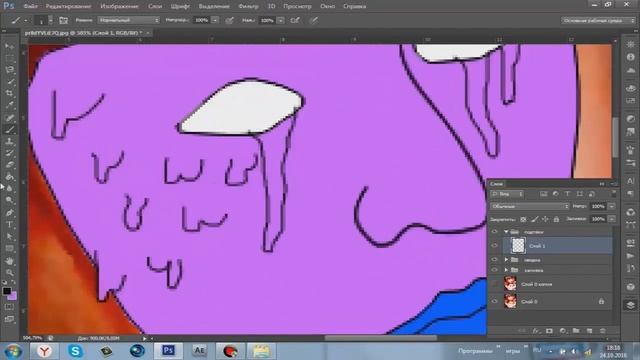The height and width of the screenshot is (360, 640).
Task: Select the Healing Brush tool
Action: [10, 118]
